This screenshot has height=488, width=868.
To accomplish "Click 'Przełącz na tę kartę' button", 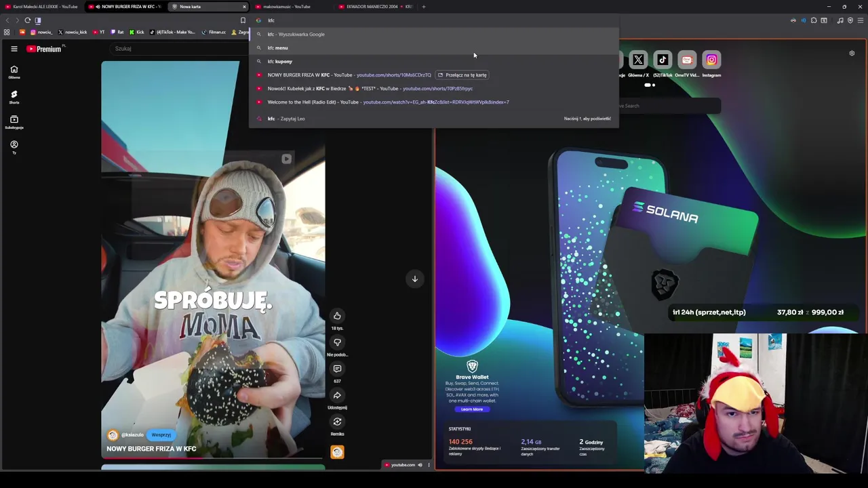I will click(x=462, y=75).
